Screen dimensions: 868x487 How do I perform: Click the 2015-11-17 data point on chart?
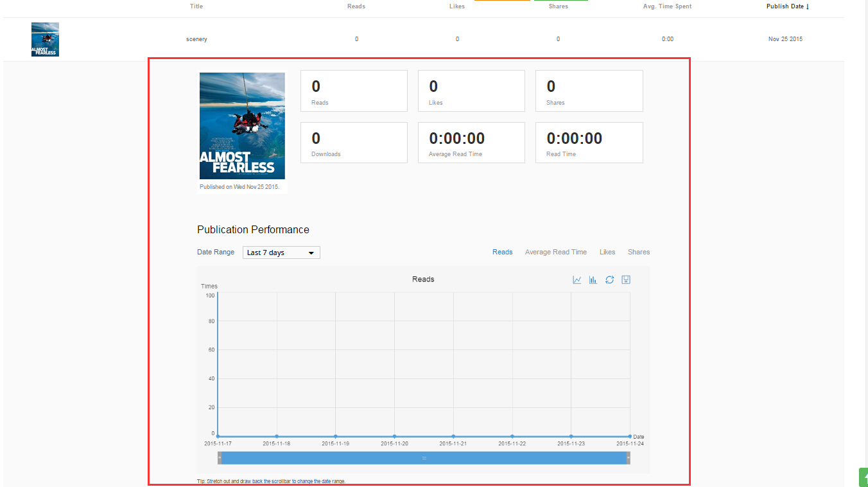(x=218, y=436)
